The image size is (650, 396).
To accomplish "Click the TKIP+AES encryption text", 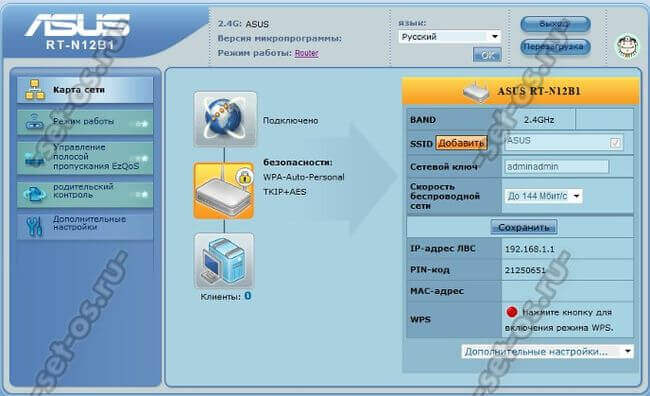I will pyautogui.click(x=284, y=192).
